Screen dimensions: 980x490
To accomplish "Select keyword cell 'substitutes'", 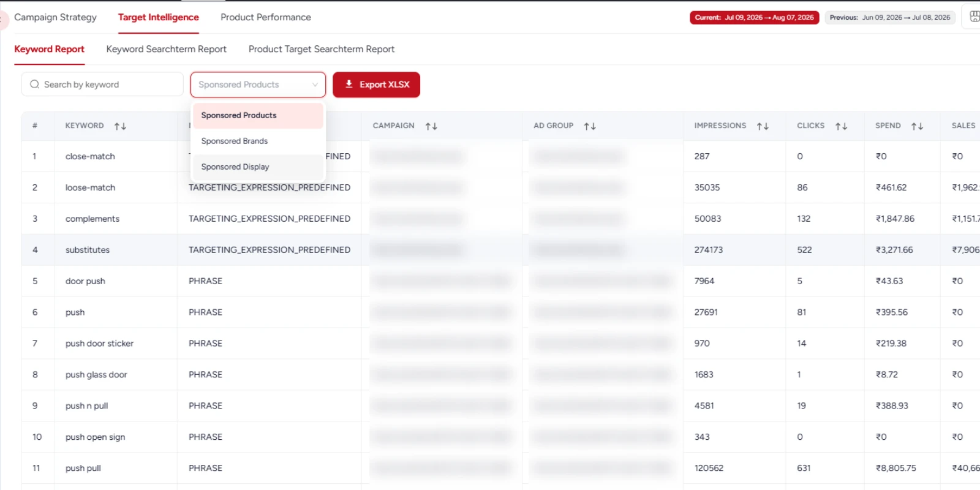I will (88, 250).
